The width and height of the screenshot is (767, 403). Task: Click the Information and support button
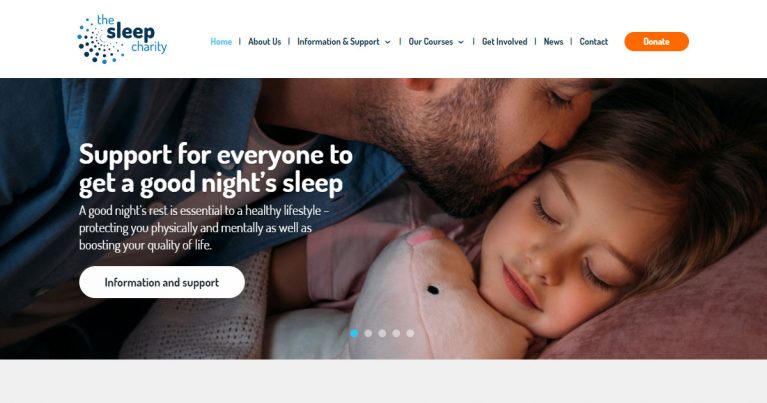point(162,282)
